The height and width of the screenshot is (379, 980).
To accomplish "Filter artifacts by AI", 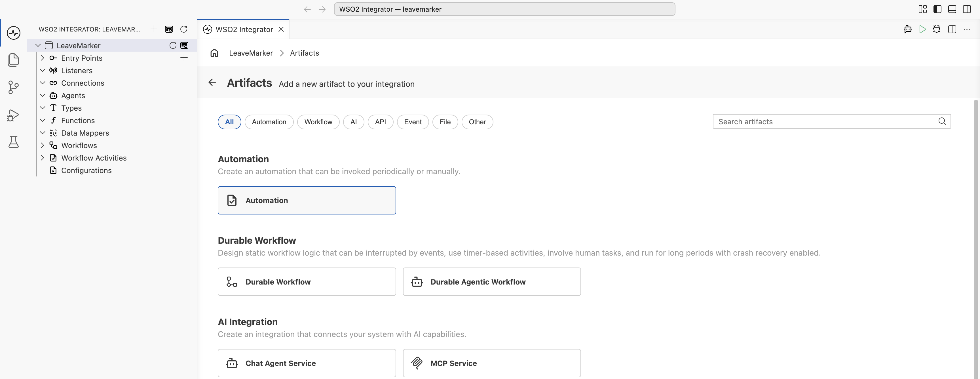I will point(353,122).
